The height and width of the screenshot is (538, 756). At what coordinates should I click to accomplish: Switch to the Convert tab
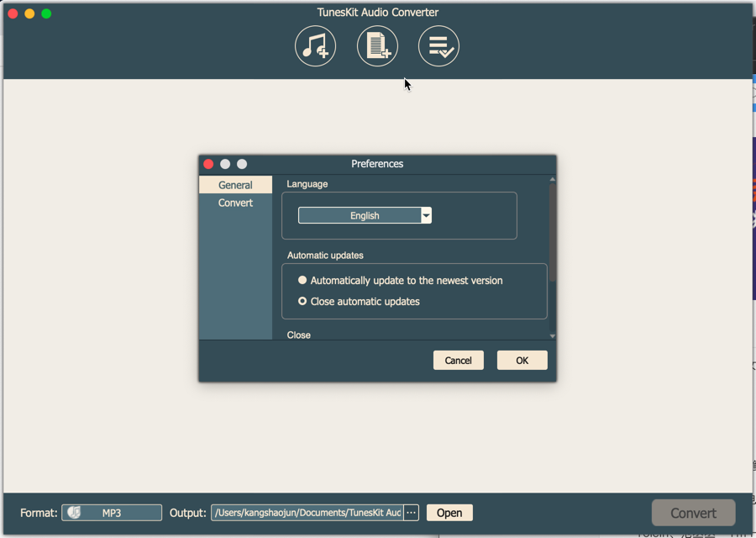[234, 203]
